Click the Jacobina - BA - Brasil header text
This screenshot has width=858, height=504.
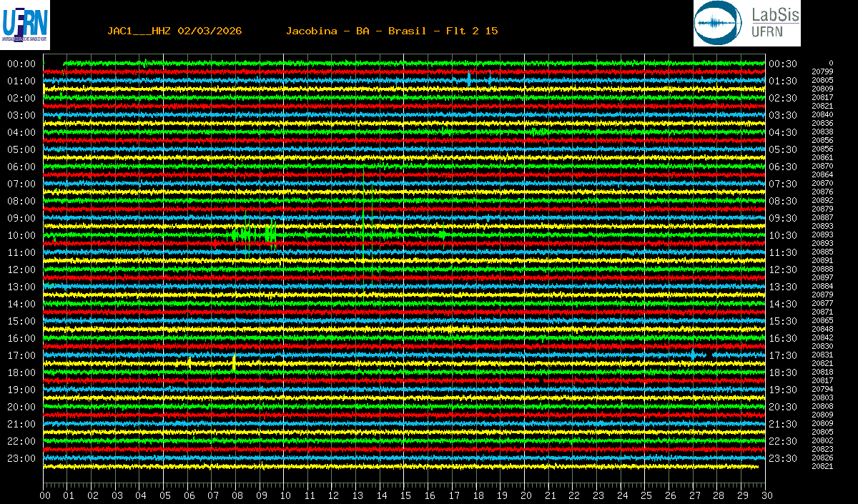tap(392, 31)
